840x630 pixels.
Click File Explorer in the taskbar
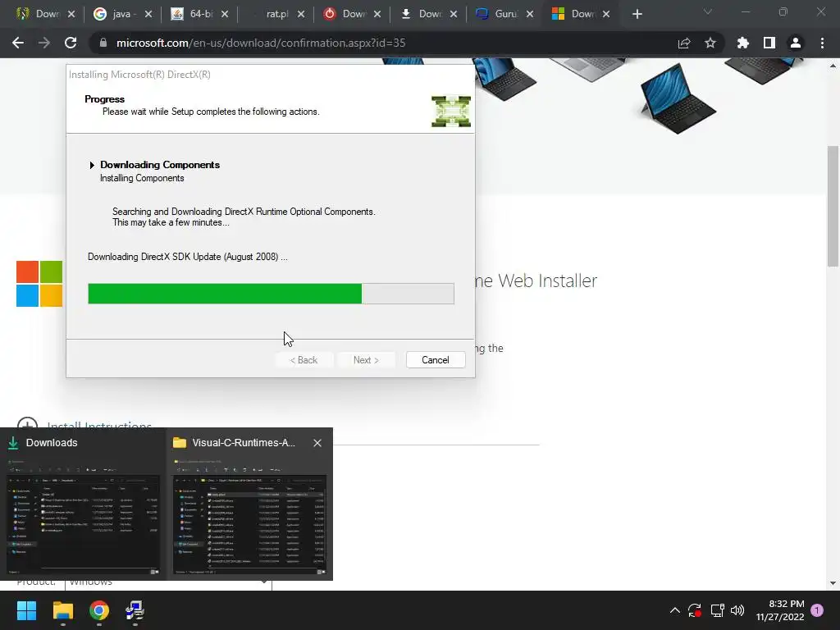point(62,610)
